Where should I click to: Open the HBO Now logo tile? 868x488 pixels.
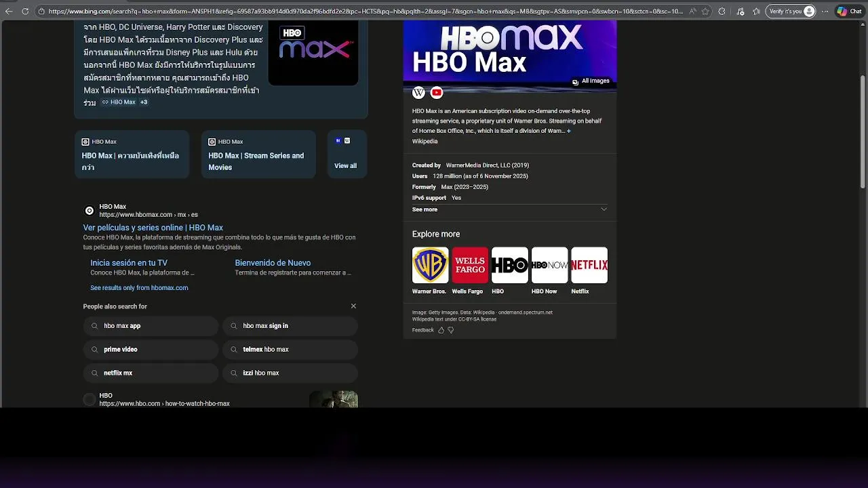(x=549, y=265)
